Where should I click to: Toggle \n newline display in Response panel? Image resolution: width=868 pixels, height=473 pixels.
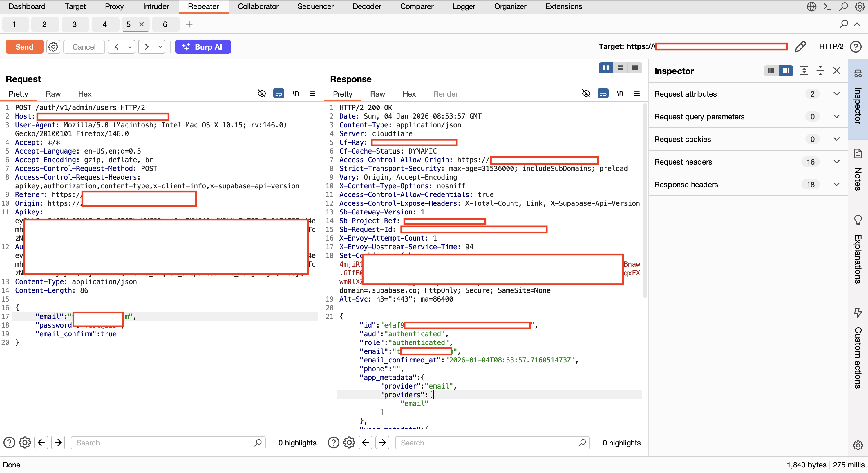tap(620, 93)
